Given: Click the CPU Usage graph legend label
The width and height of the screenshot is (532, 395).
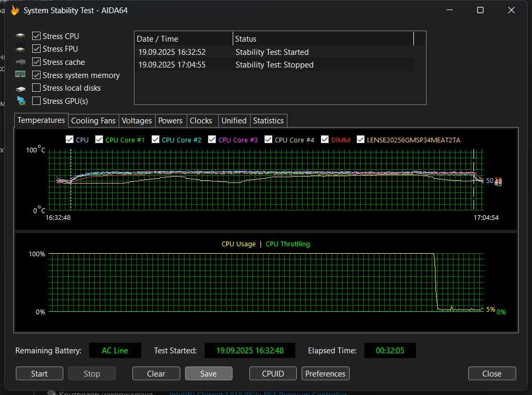Looking at the screenshot, I should point(238,244).
